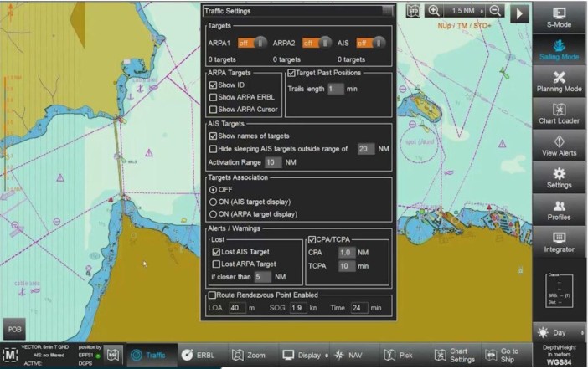
Task: Uncheck Show ID checkbox
Action: point(213,85)
